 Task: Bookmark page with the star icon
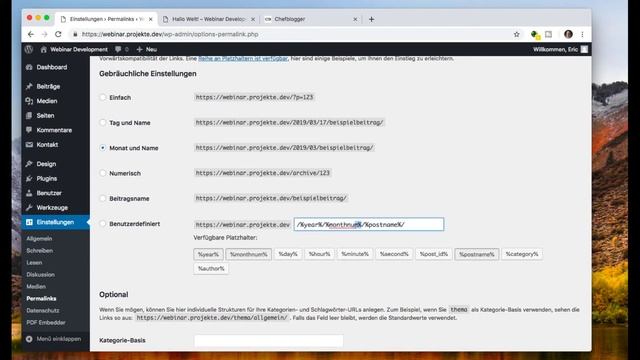[517, 34]
